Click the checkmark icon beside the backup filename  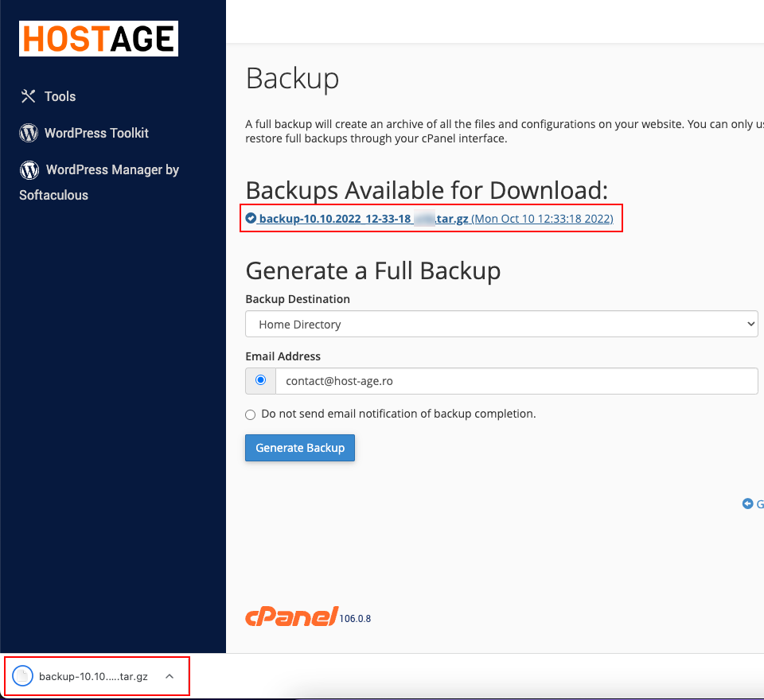(x=251, y=217)
